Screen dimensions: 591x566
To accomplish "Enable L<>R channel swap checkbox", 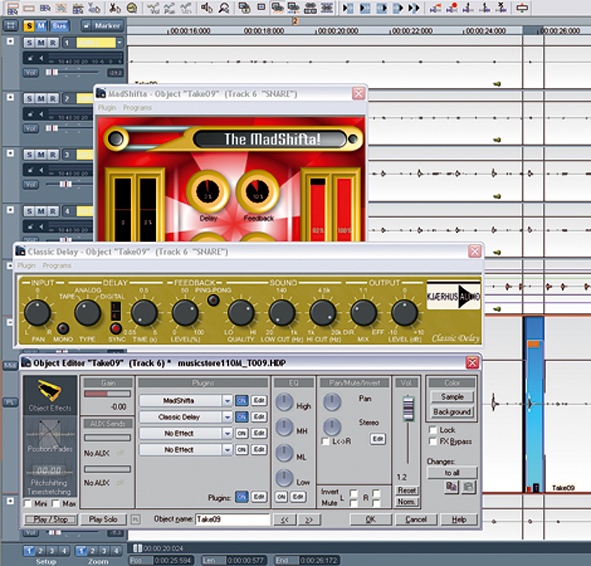I will tap(325, 441).
